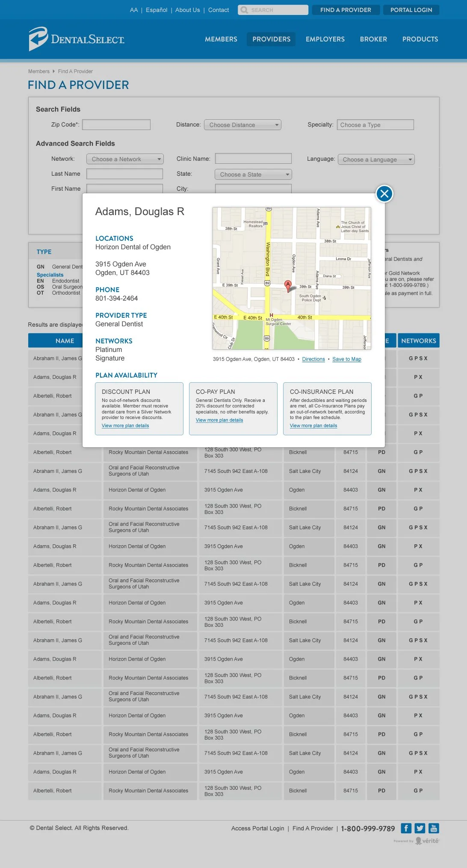Click the Save to Map link
467x868 pixels.
pos(347,359)
